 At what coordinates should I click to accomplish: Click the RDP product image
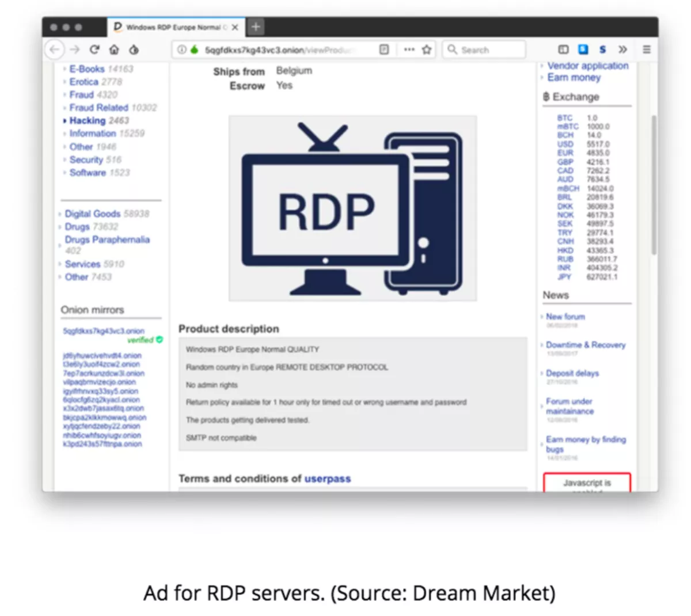352,208
